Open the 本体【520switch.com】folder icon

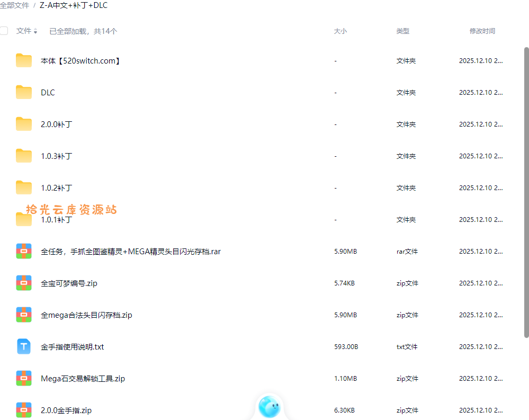click(23, 60)
